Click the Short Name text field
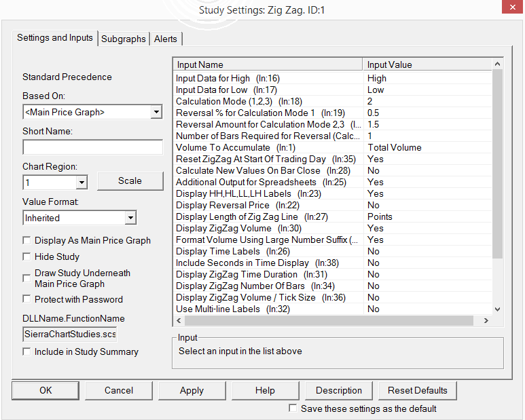This screenshot has width=525, height=420. [92, 147]
